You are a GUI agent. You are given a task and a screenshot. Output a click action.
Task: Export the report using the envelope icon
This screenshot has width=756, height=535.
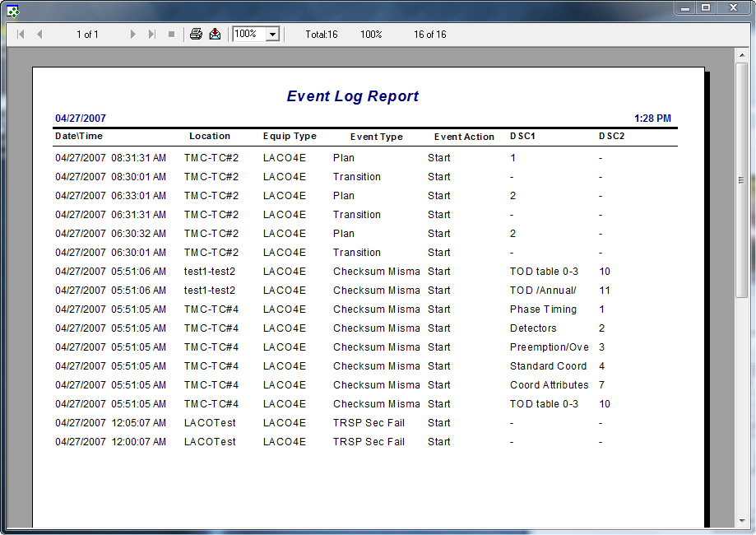click(x=215, y=34)
